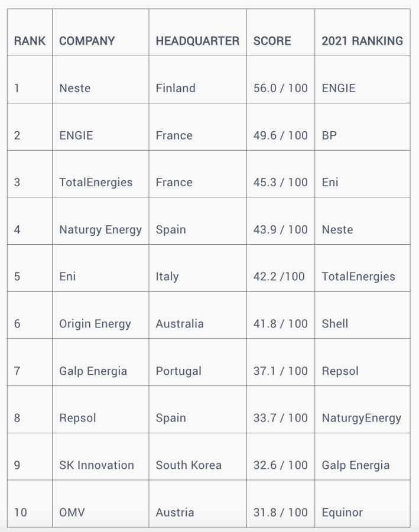Viewport: 419px width, 532px height.
Task: Click the Finland headquarter cell
Action: click(x=176, y=88)
